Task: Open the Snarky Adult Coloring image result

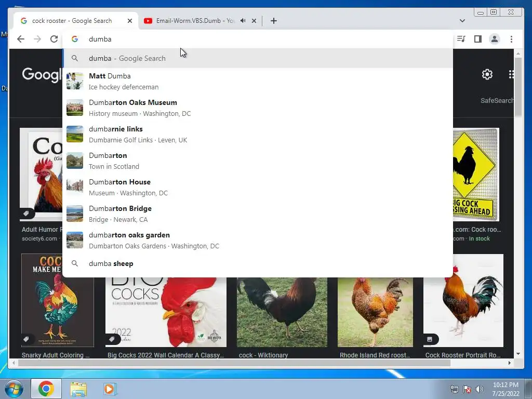Action: click(x=57, y=300)
